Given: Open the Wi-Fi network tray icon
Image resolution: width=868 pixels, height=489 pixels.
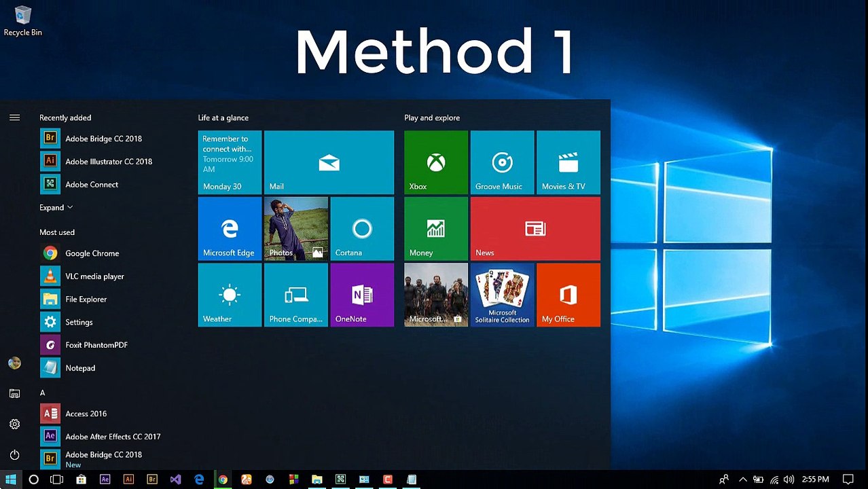Looking at the screenshot, I should (x=774, y=479).
